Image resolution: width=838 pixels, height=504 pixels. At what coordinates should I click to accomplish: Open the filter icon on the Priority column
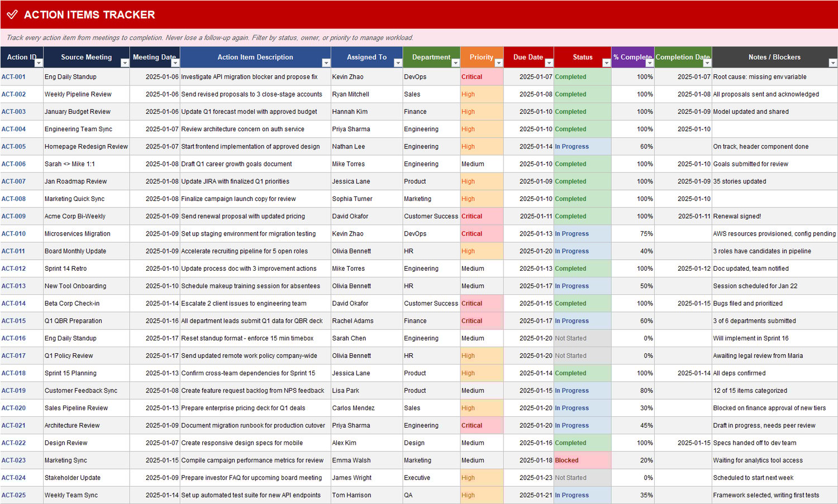[x=497, y=63]
